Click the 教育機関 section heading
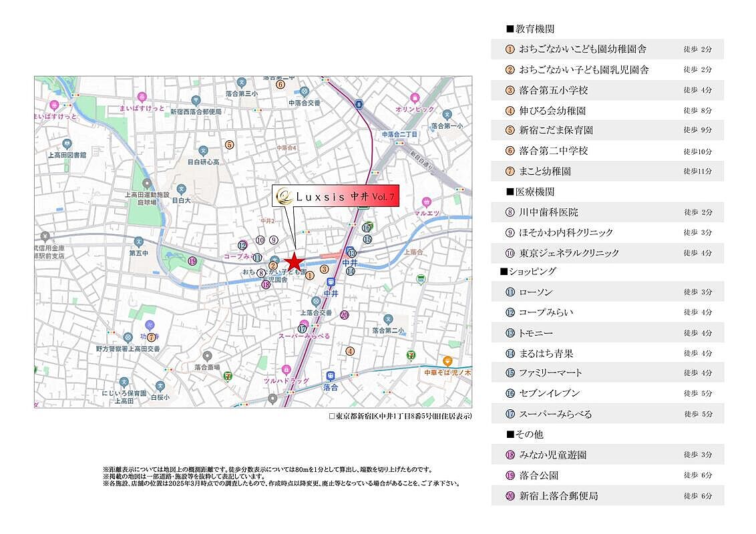The height and width of the screenshot is (534, 756). (530, 29)
